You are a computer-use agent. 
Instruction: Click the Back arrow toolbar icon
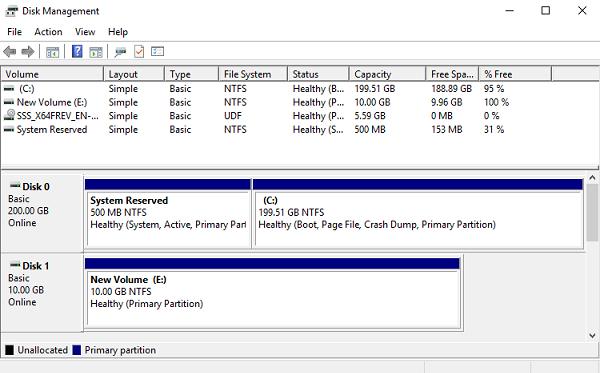[10, 52]
